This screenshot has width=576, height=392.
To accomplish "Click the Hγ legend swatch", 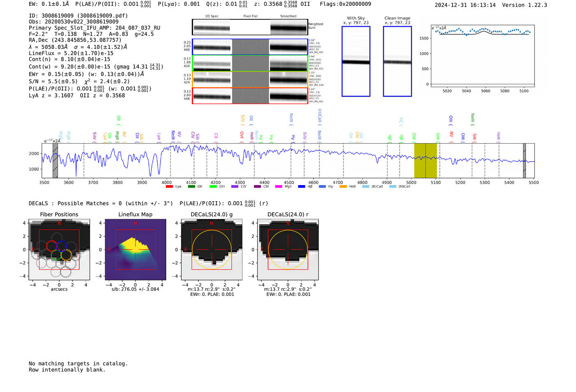I will coord(322,187).
